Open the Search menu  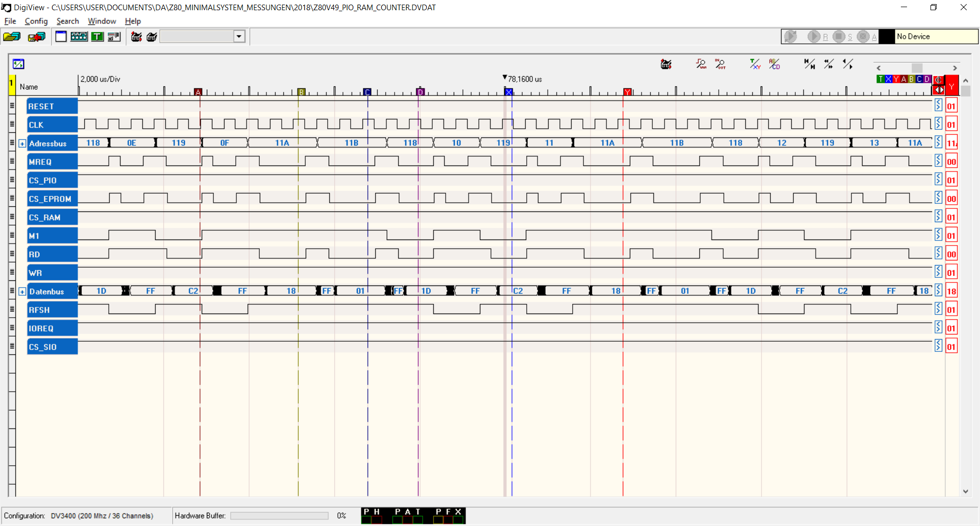(68, 21)
